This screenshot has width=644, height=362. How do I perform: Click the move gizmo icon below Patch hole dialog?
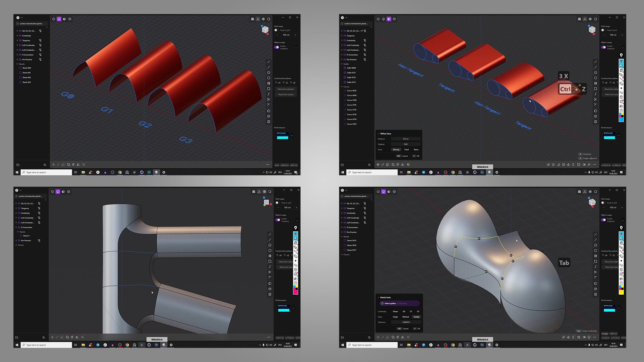378,337
